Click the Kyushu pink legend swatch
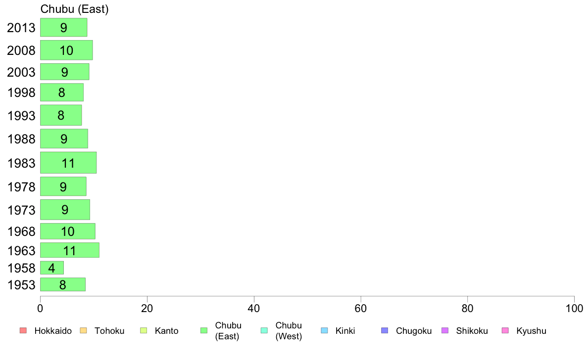Screen dimensions: 588x364 click(505, 331)
